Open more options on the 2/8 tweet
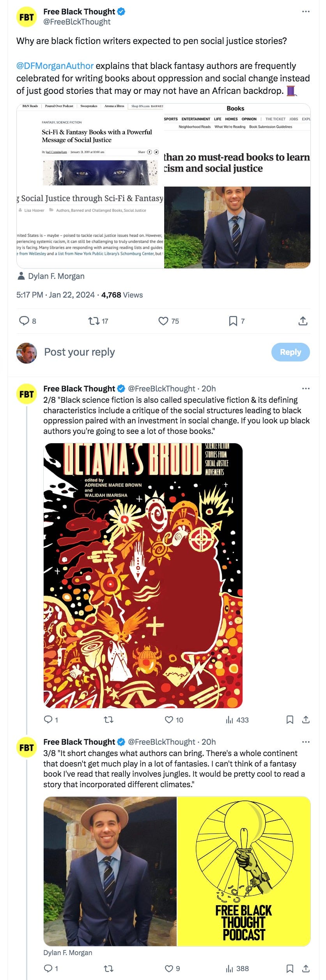Screen dimensions: 326x980 (x=306, y=388)
